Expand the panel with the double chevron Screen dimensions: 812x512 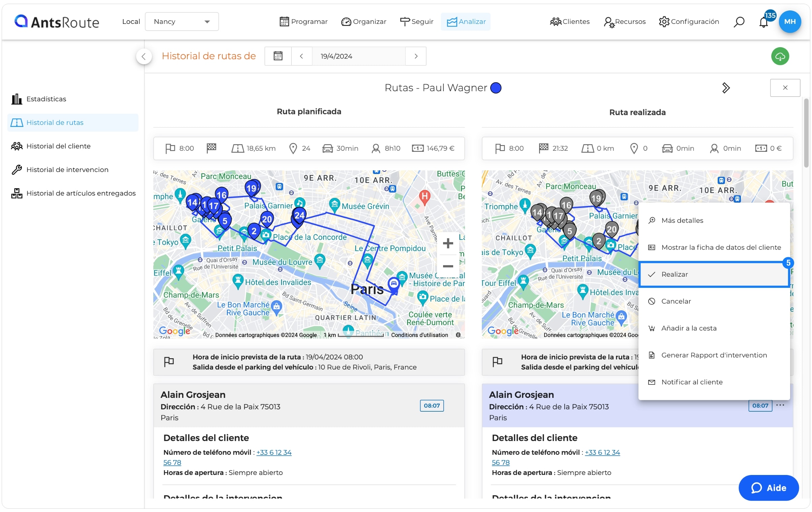pyautogui.click(x=726, y=88)
